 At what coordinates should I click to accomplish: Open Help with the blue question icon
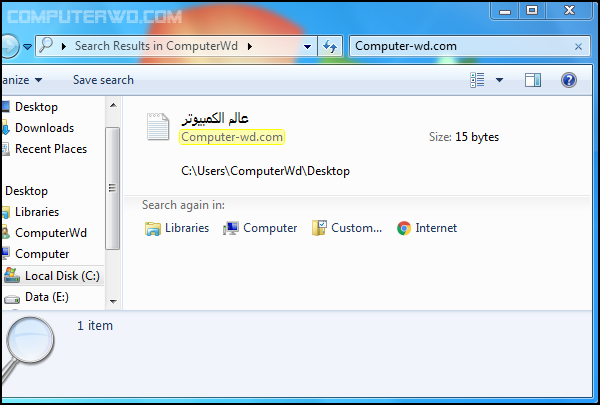click(569, 80)
